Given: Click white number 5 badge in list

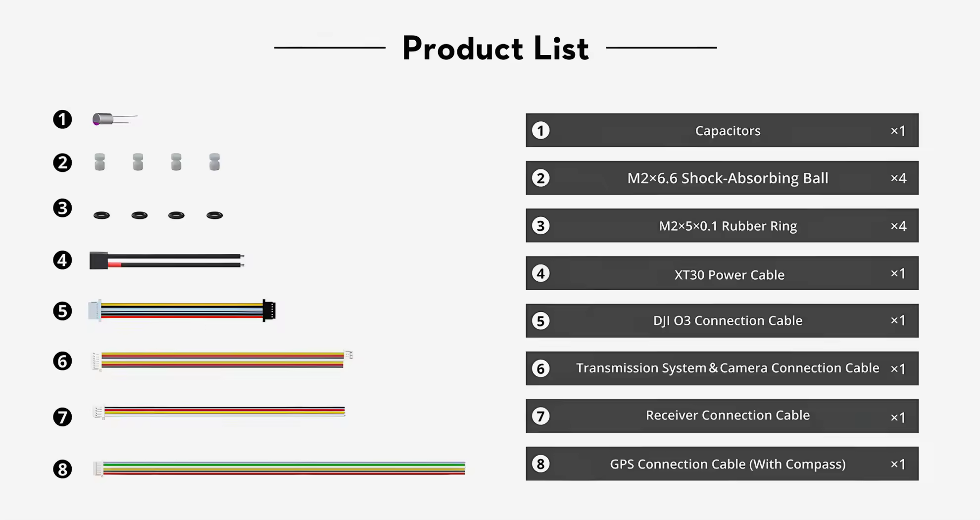Looking at the screenshot, I should pos(540,321).
